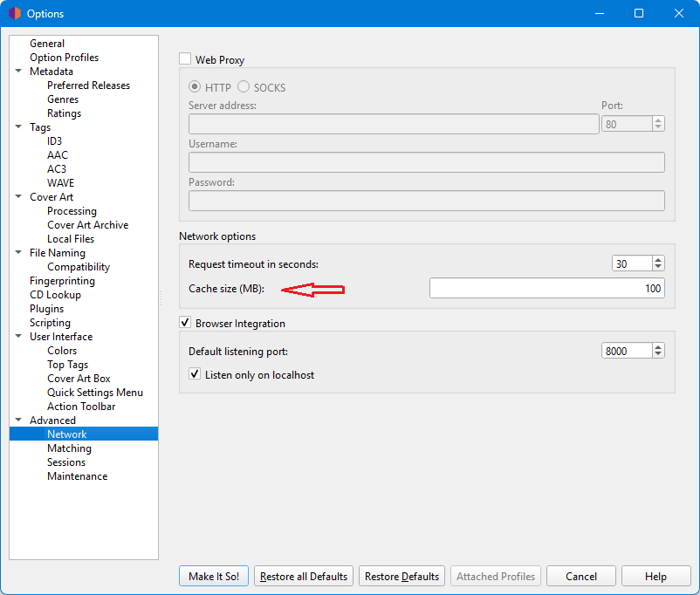This screenshot has height=595, width=700.
Task: Collapse the Cover Art tree section
Action: pyautogui.click(x=18, y=197)
